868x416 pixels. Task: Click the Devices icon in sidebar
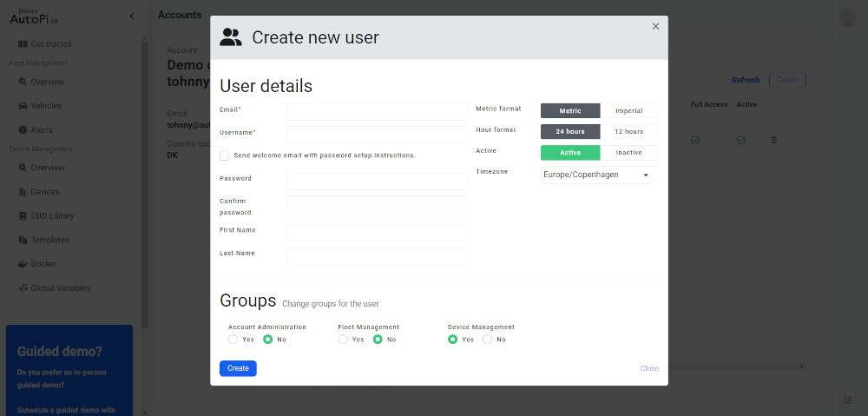point(23,192)
